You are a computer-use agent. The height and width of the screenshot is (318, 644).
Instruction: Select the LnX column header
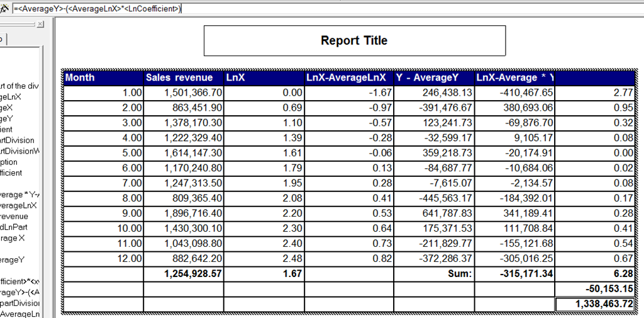click(264, 77)
